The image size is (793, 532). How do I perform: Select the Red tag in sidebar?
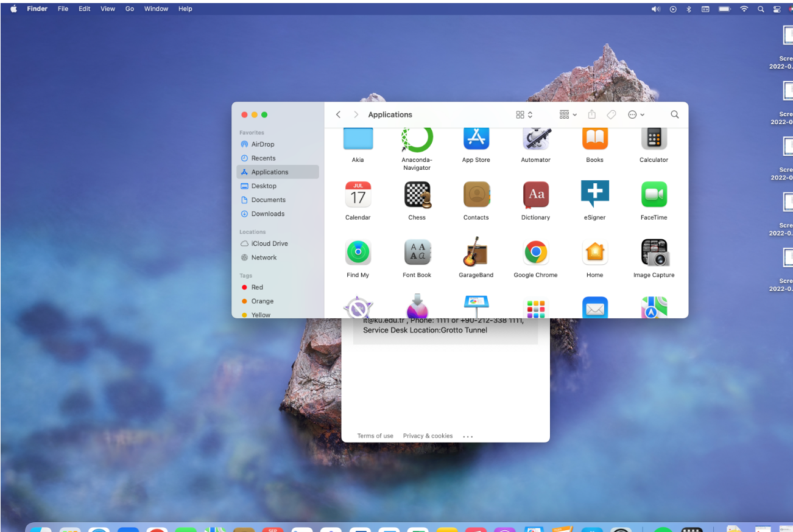(257, 287)
